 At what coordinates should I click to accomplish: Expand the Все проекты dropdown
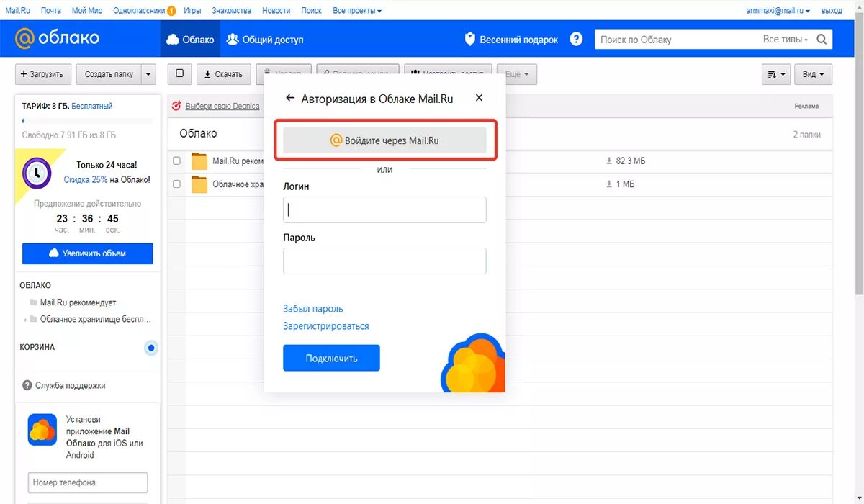[x=357, y=11]
